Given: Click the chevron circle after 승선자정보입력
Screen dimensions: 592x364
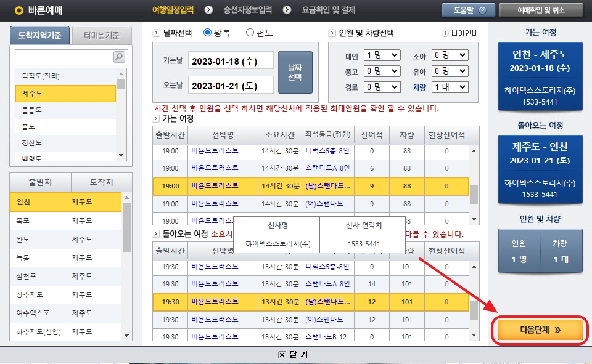Looking at the screenshot, I should (287, 10).
